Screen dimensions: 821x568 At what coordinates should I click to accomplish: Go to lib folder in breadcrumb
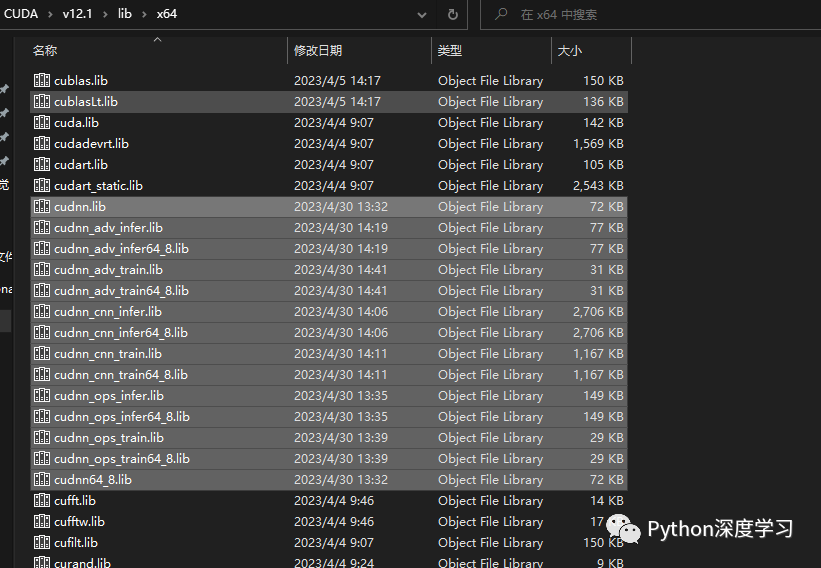click(x=125, y=14)
